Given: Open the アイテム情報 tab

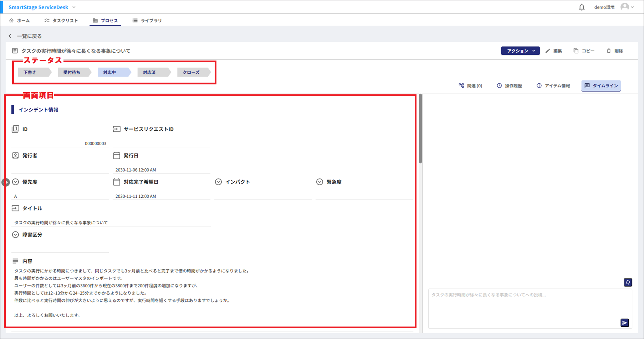Looking at the screenshot, I should coord(553,86).
